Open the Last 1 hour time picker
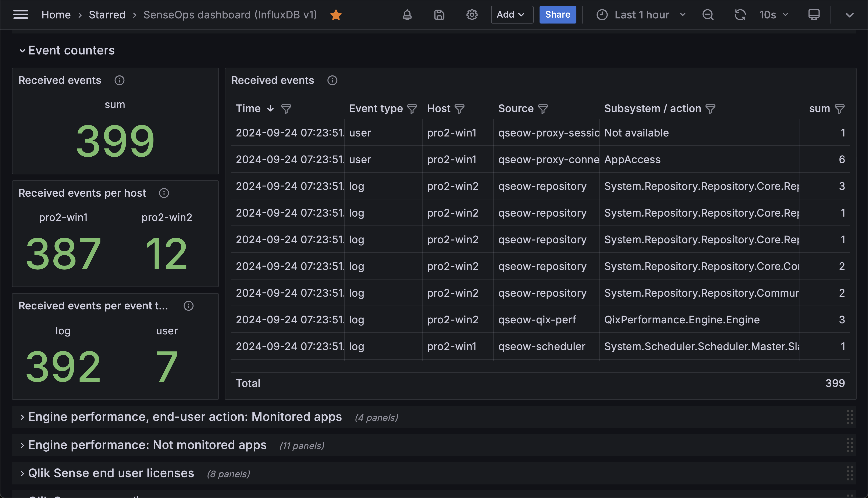Viewport: 868px width, 498px height. 642,15
